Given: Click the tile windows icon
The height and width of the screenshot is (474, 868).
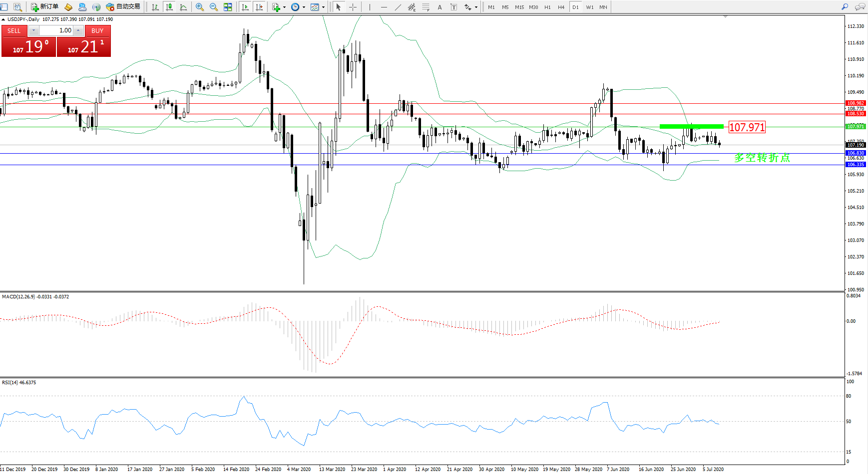Looking at the screenshot, I should tap(228, 7).
